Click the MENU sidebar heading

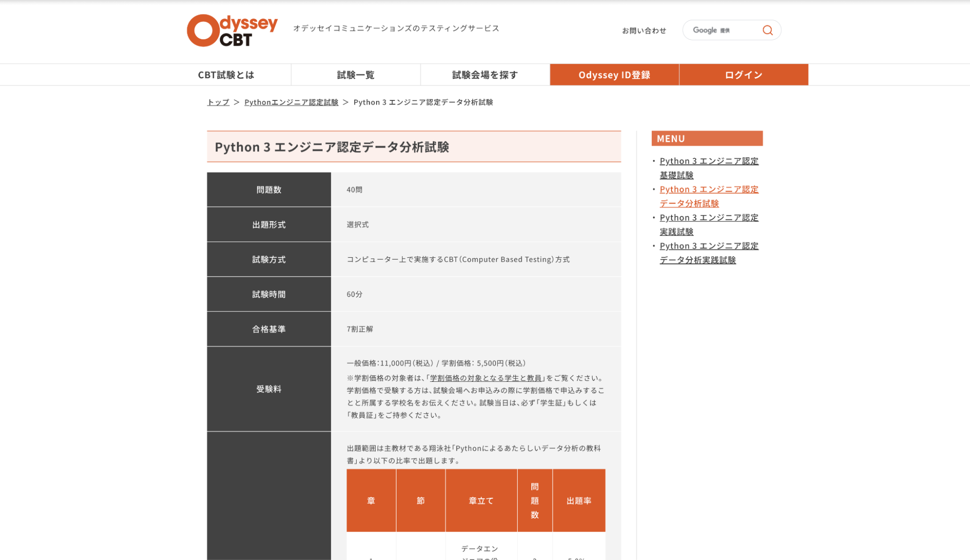(x=707, y=138)
